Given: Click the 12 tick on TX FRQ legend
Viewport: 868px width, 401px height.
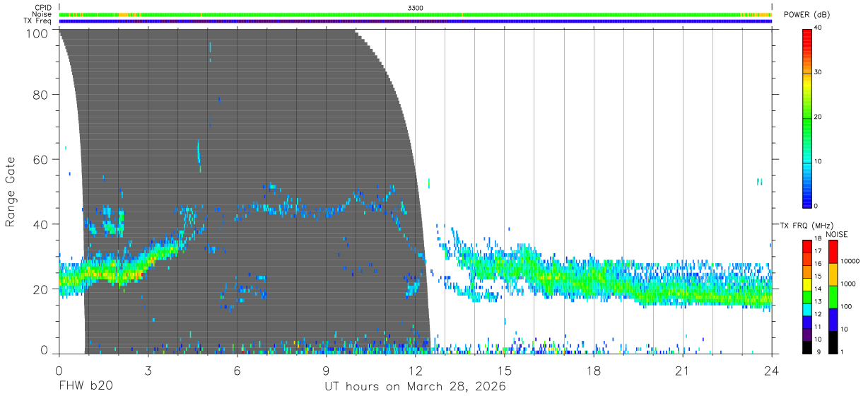Looking at the screenshot, I should [819, 313].
